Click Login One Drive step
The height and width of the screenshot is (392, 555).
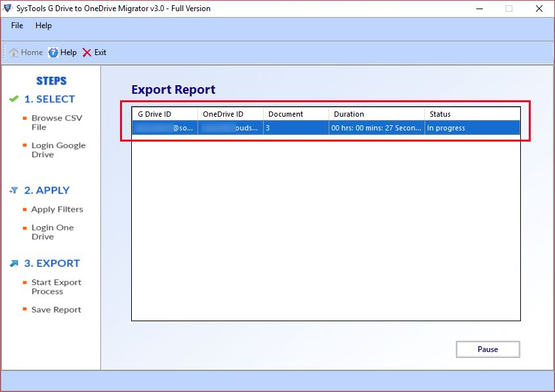(x=52, y=232)
